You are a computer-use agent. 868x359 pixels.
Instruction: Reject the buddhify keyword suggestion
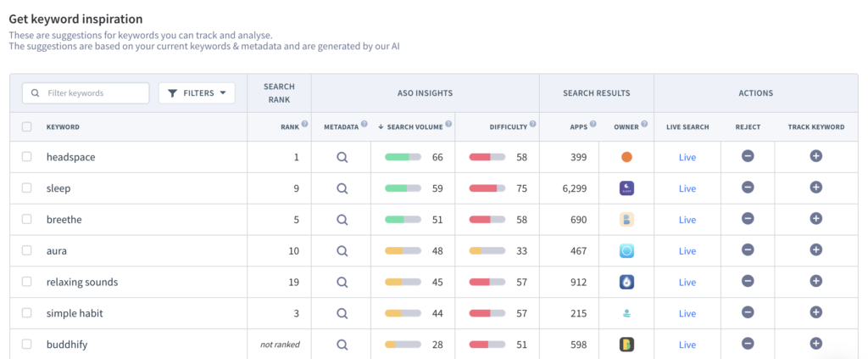(x=748, y=344)
